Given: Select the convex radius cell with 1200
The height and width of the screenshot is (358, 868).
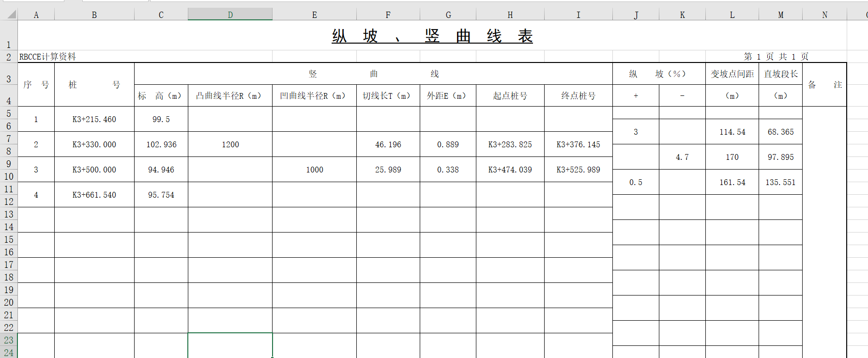Looking at the screenshot, I should [230, 144].
